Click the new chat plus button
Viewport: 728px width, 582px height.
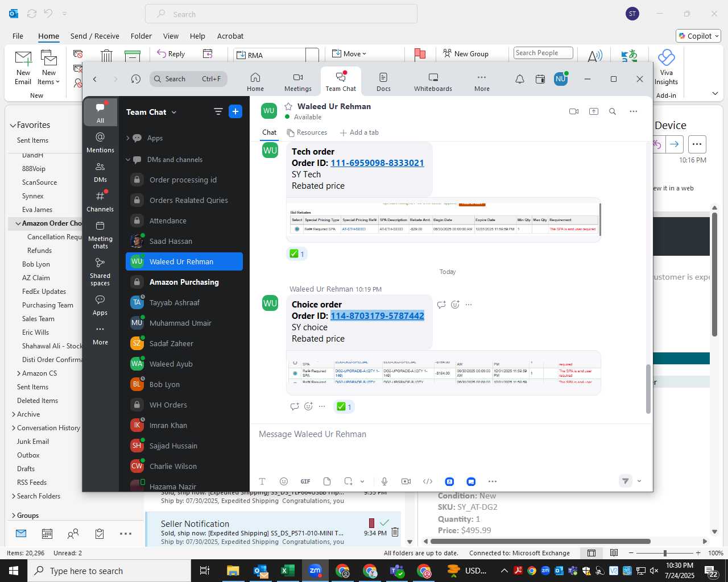(x=235, y=112)
